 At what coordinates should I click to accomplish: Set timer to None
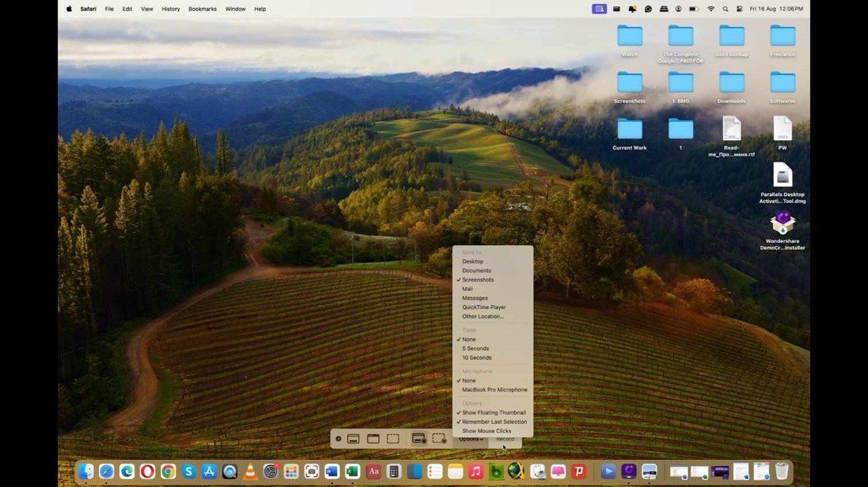point(469,339)
